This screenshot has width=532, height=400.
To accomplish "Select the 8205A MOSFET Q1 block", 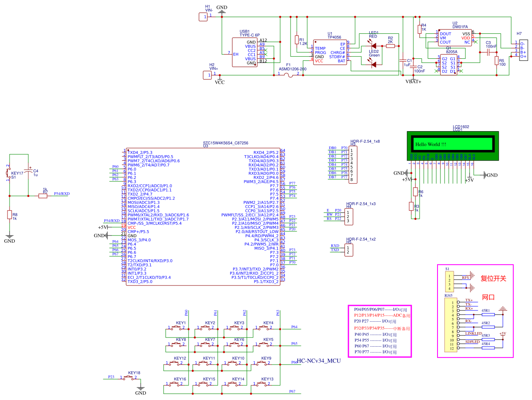I will [449, 65].
